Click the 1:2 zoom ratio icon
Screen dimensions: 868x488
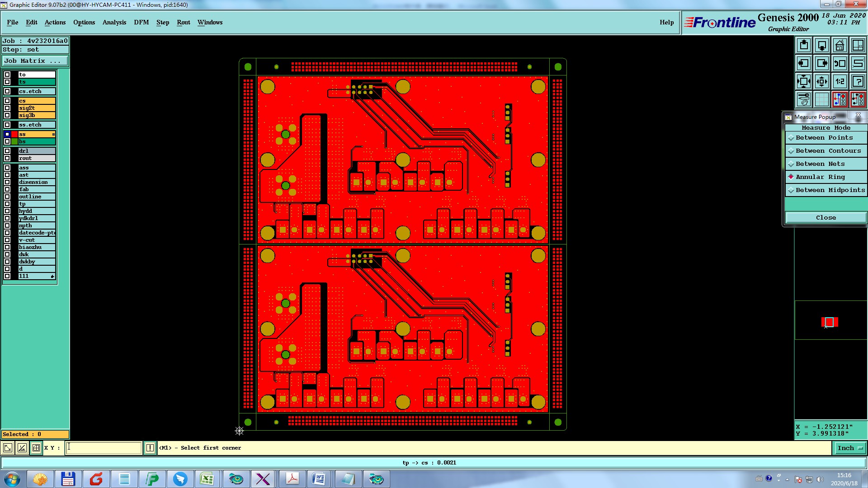pos(840,81)
